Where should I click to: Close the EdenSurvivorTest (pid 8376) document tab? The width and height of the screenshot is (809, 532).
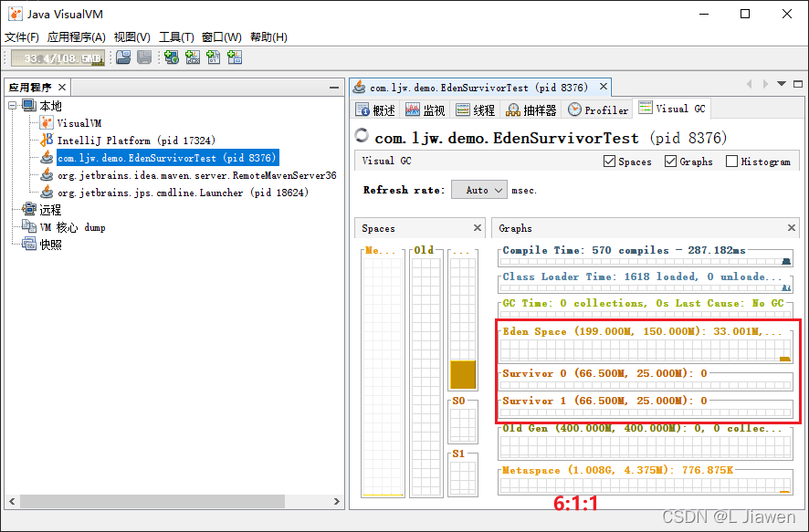click(x=604, y=87)
